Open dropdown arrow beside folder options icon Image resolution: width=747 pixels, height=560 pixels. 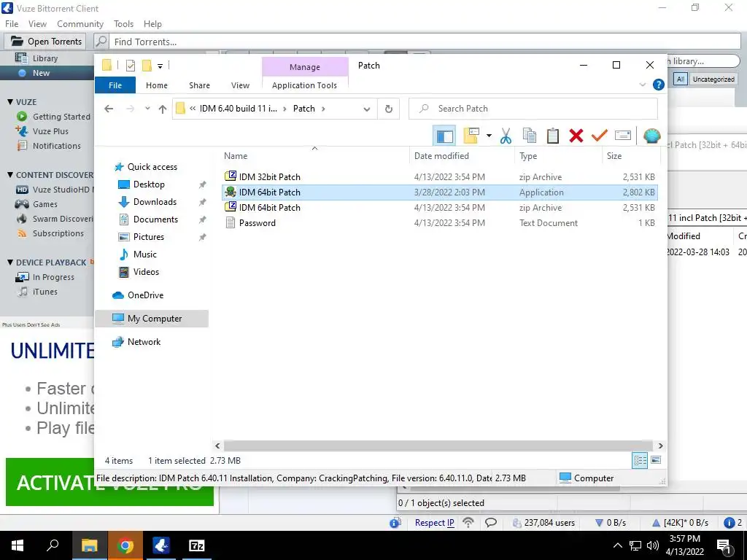point(489,136)
